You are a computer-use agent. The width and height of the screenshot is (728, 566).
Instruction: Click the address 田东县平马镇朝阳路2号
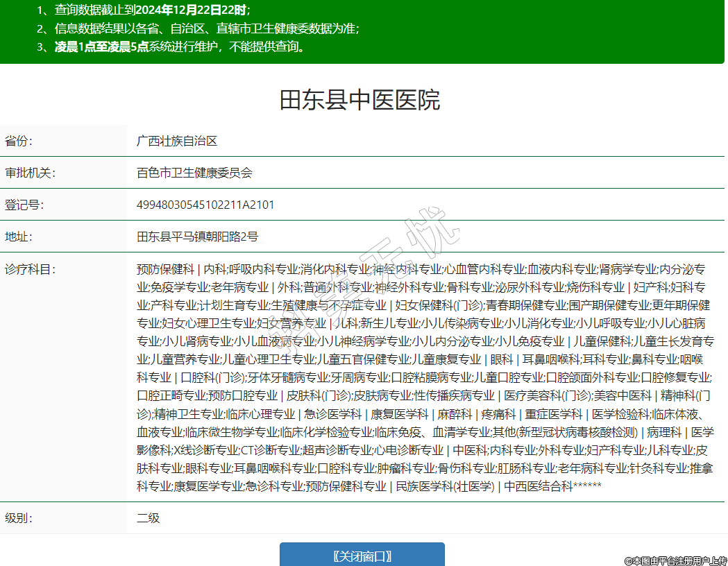coord(197,237)
